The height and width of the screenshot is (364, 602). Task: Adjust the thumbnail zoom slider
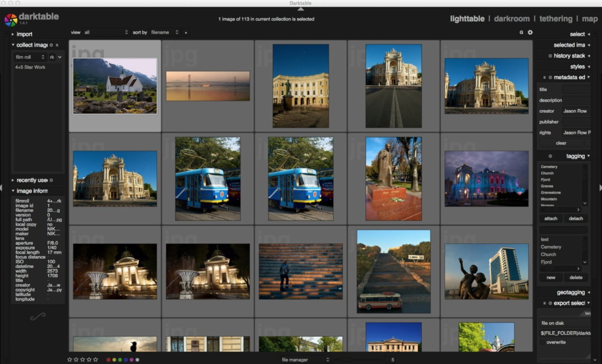click(358, 360)
